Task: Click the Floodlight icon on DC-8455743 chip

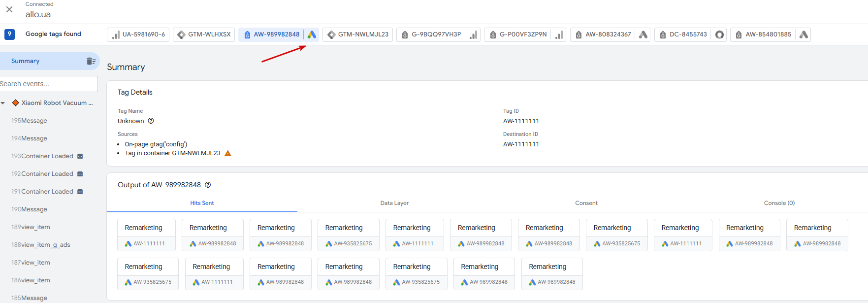Action: click(719, 34)
